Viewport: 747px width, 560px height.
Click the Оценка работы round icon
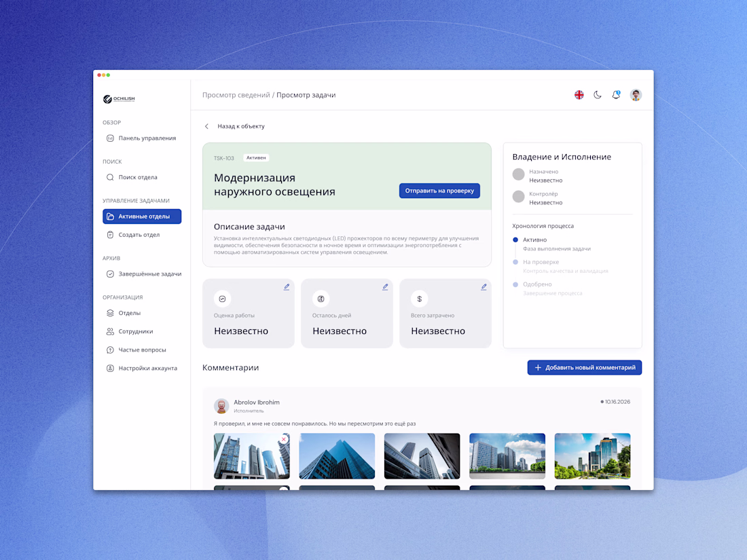pyautogui.click(x=223, y=299)
